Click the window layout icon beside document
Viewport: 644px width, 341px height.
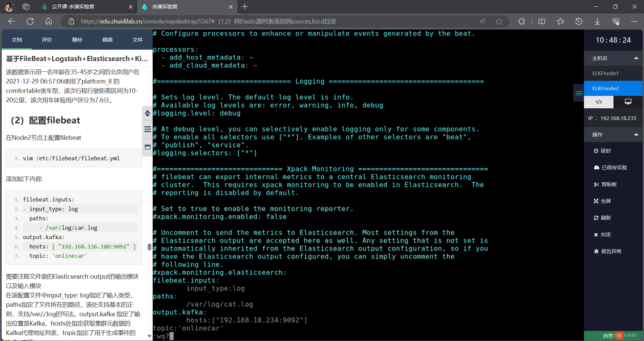pos(147,147)
